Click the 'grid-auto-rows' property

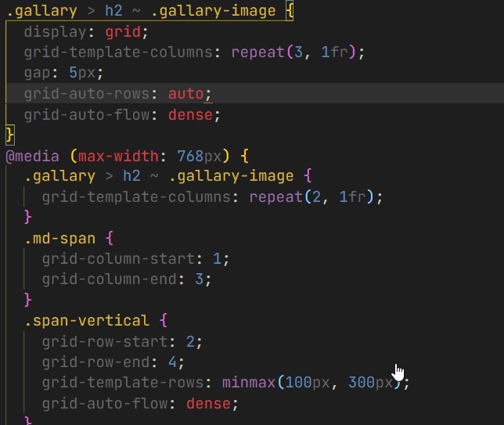pyautogui.click(x=86, y=94)
